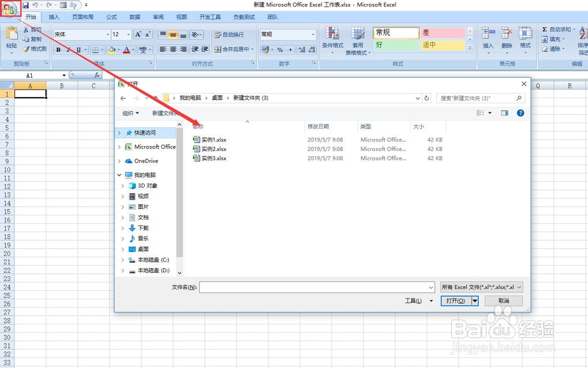Expand 快速访问 in navigation tree
The width and height of the screenshot is (588, 368).
[119, 133]
